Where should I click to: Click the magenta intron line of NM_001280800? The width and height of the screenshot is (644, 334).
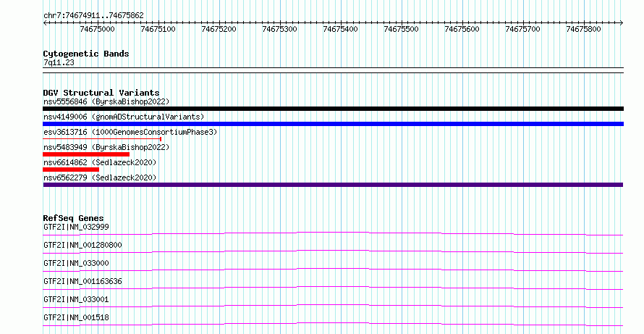tap(333, 251)
